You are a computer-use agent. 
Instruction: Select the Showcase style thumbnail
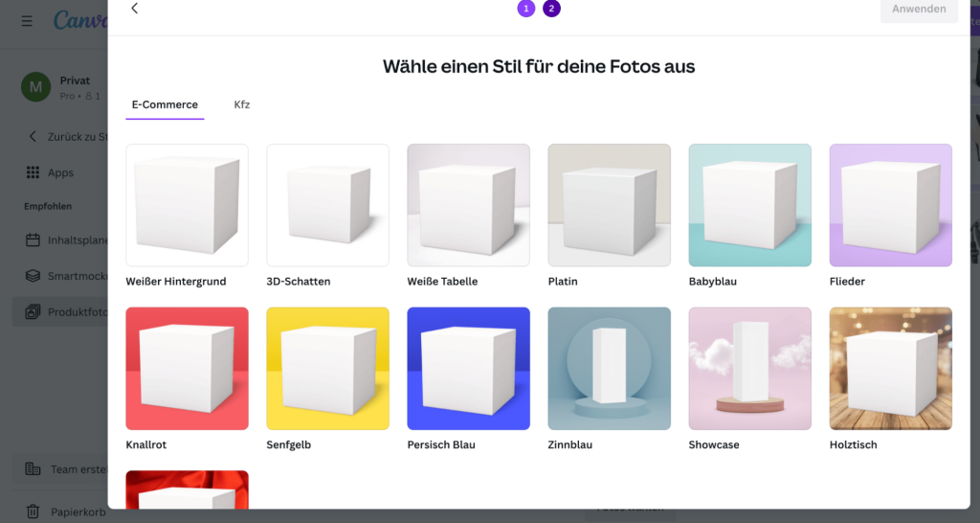[749, 369]
